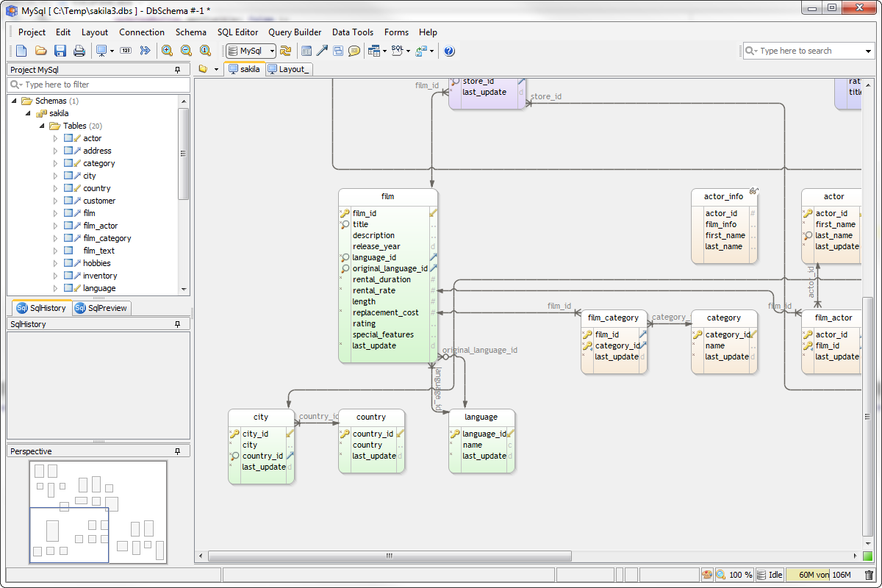The width and height of the screenshot is (882, 588).
Task: Open help via the blue question mark icon
Action: (449, 51)
